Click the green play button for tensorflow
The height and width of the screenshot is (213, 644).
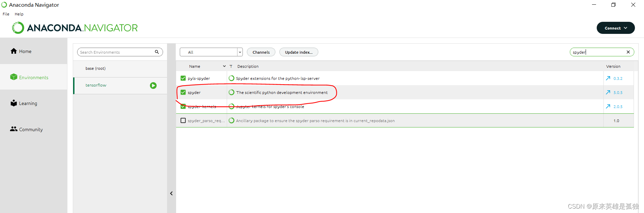153,86
